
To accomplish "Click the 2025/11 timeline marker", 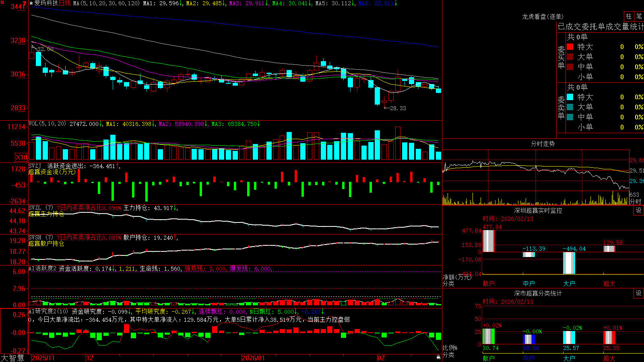I will coord(43,358).
